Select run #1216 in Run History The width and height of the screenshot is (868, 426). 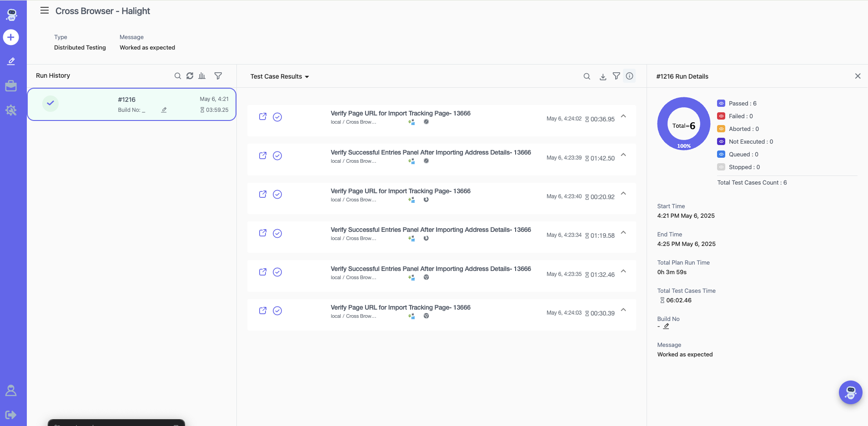[x=131, y=105]
